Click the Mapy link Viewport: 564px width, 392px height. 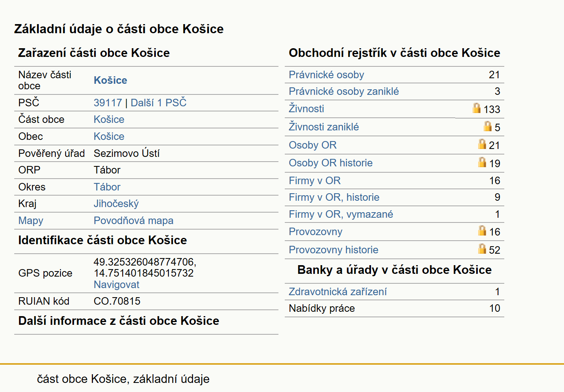[x=31, y=220]
